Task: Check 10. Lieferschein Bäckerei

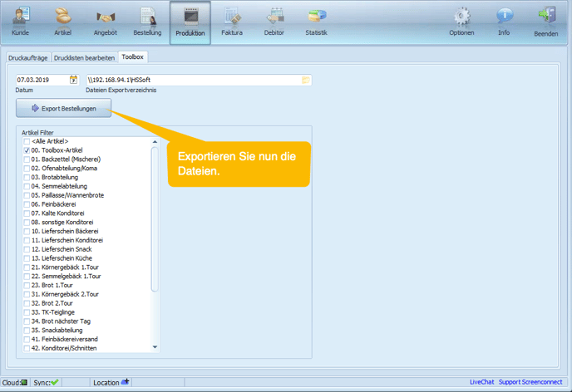Action: click(x=27, y=232)
